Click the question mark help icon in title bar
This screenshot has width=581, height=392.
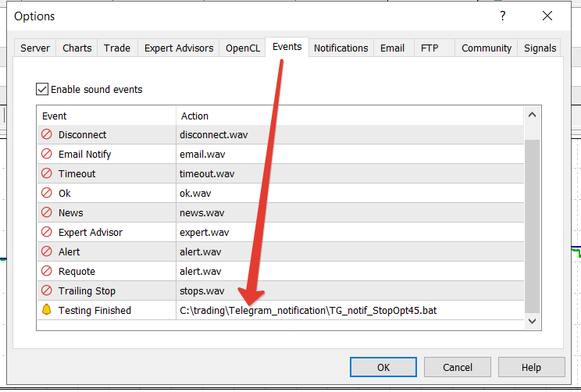coord(502,16)
